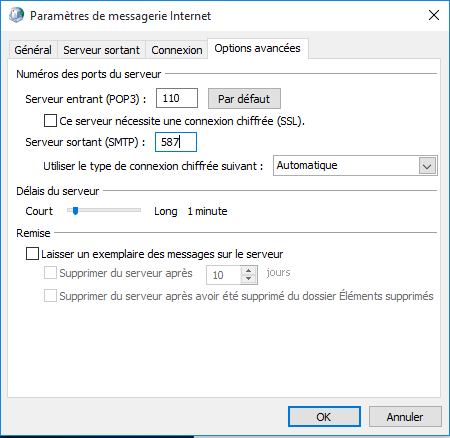450x438 pixels.
Task: Click the Par défaut button
Action: pos(244,99)
